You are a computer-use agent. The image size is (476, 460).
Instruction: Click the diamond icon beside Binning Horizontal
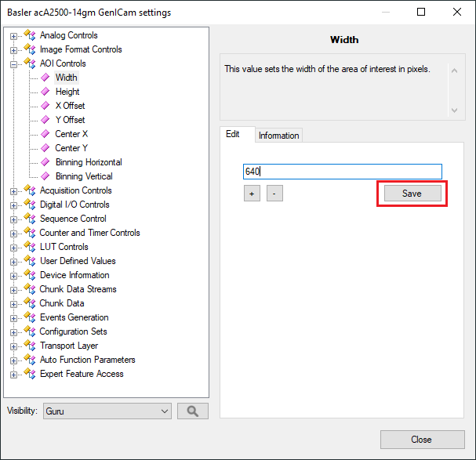click(45, 162)
